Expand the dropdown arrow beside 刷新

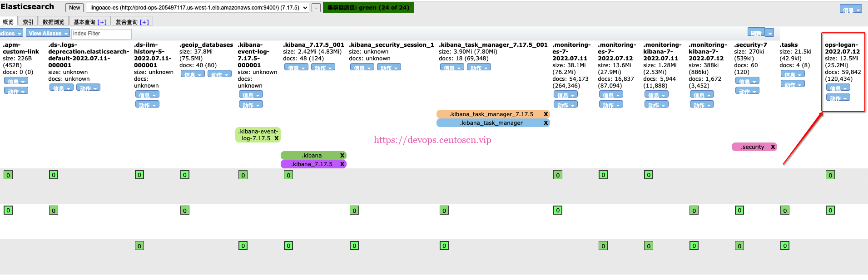[769, 33]
